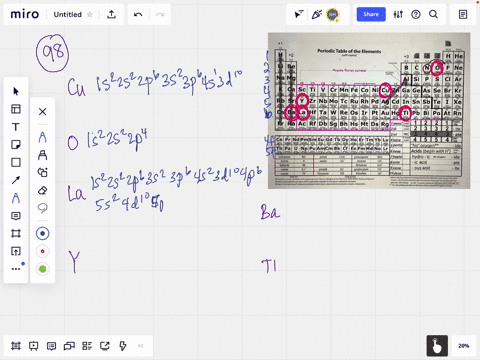Select the eraser tool
The height and width of the screenshot is (360, 480).
coord(42,190)
